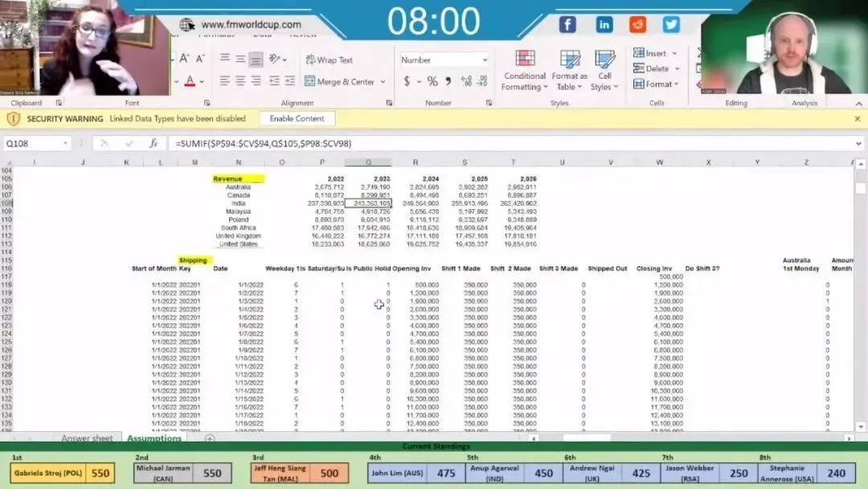Open Conditional Formatting menu
Viewport: 868px width, 489px height.
pos(525,71)
